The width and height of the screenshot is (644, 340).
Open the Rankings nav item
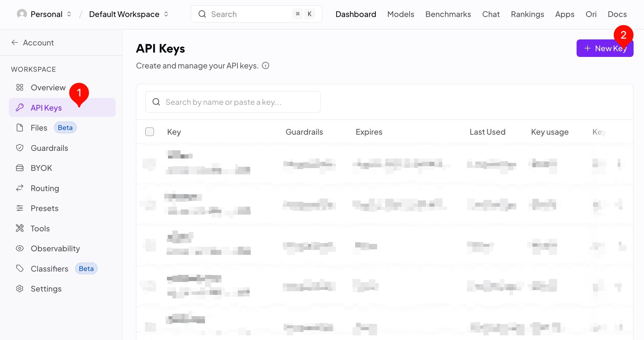528,14
